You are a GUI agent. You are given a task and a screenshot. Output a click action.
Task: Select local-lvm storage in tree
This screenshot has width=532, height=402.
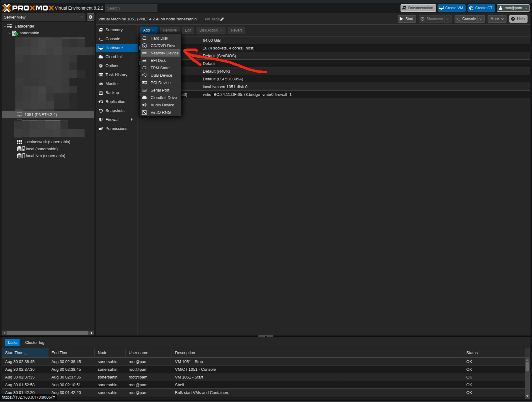click(45, 156)
